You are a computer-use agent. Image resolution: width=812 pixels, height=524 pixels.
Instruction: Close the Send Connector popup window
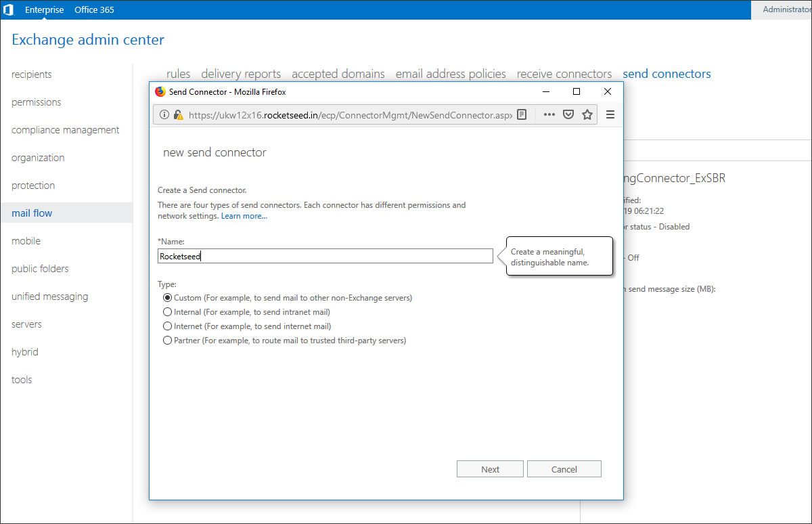[x=608, y=91]
